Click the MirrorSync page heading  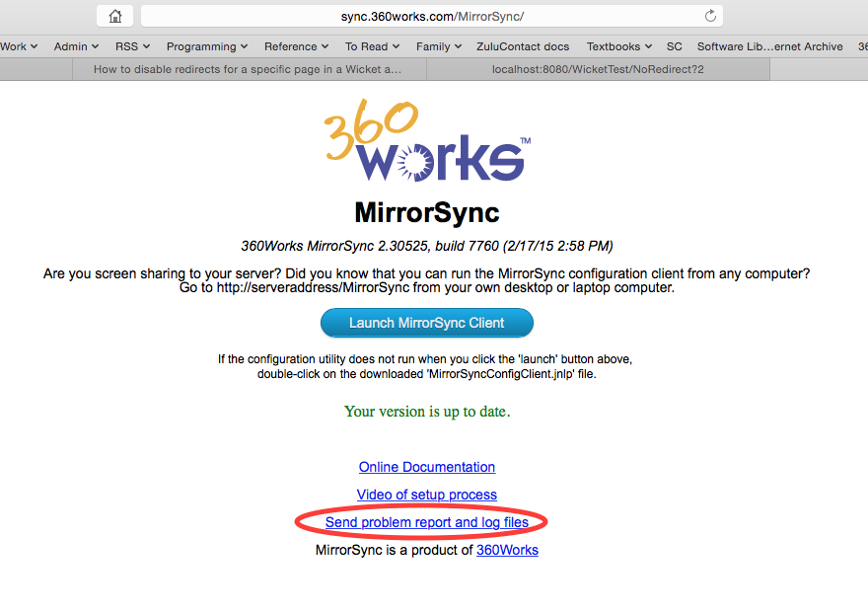click(427, 213)
